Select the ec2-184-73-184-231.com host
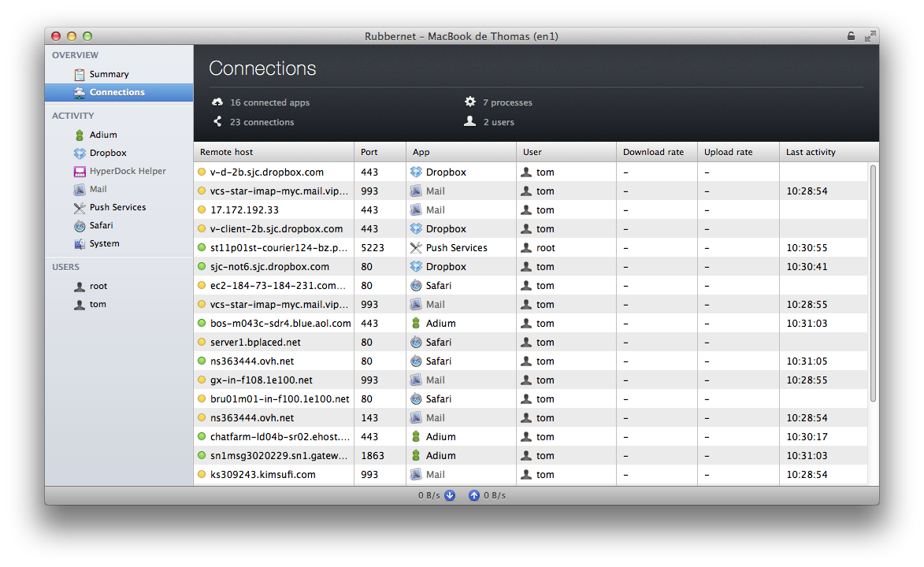924x567 pixels. (277, 285)
